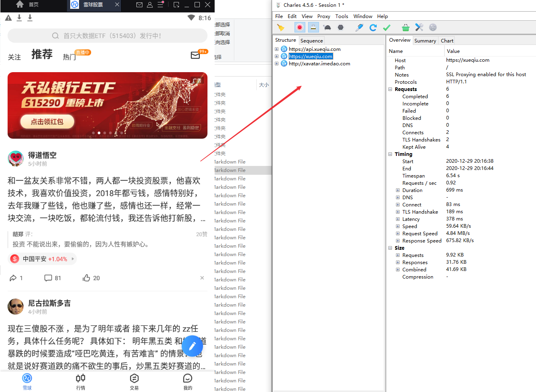Open the Edit menu in Charles

click(x=292, y=16)
